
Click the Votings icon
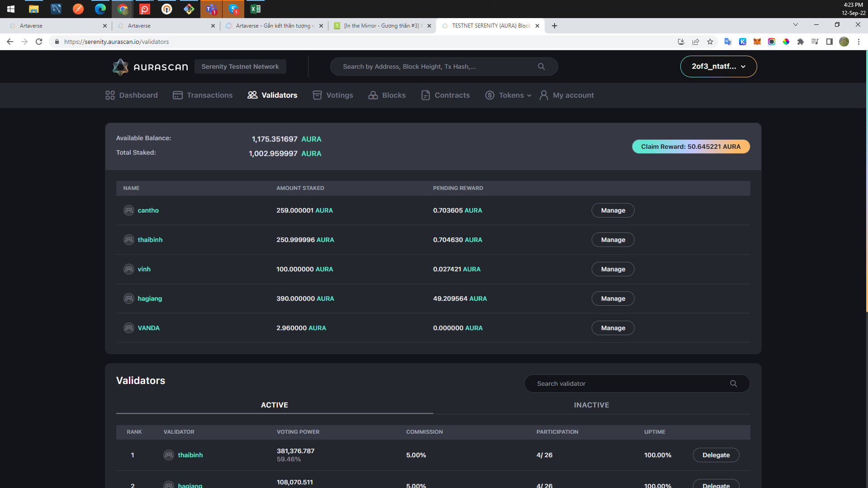pos(317,95)
